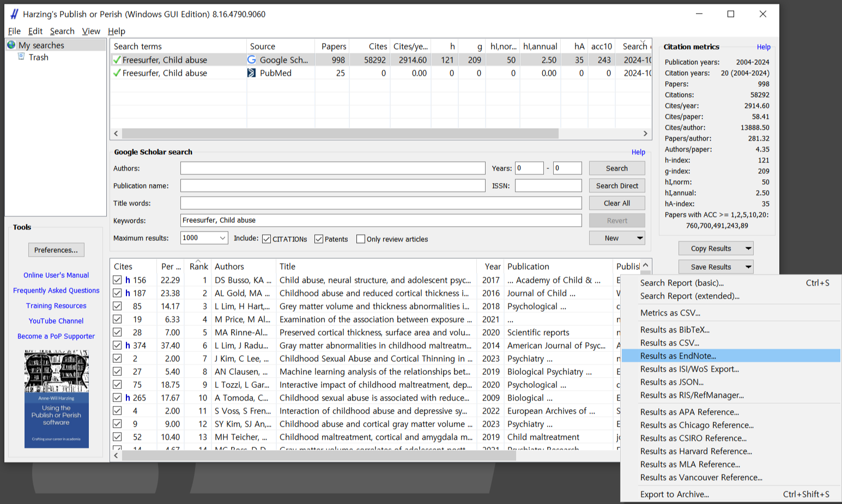The height and width of the screenshot is (504, 842).
Task: Choose Results as APA Reference menu item
Action: coord(731,412)
